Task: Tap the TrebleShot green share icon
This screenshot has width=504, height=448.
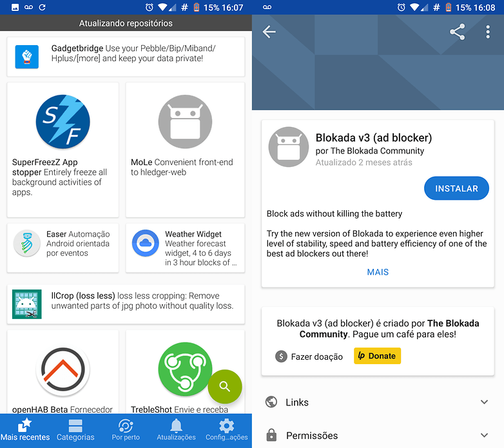Action: pyautogui.click(x=185, y=369)
